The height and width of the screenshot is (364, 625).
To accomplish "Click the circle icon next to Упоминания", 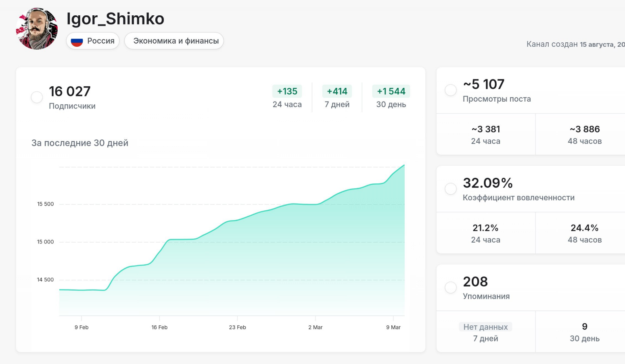I will pyautogui.click(x=451, y=287).
